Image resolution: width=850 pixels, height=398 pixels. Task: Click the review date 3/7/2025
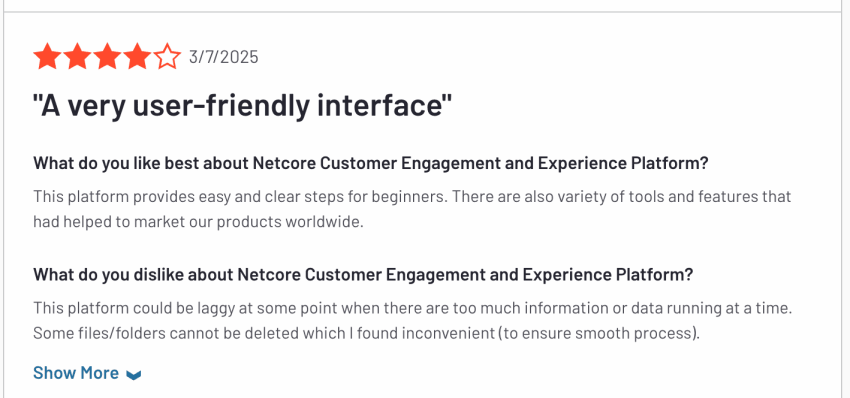point(223,57)
